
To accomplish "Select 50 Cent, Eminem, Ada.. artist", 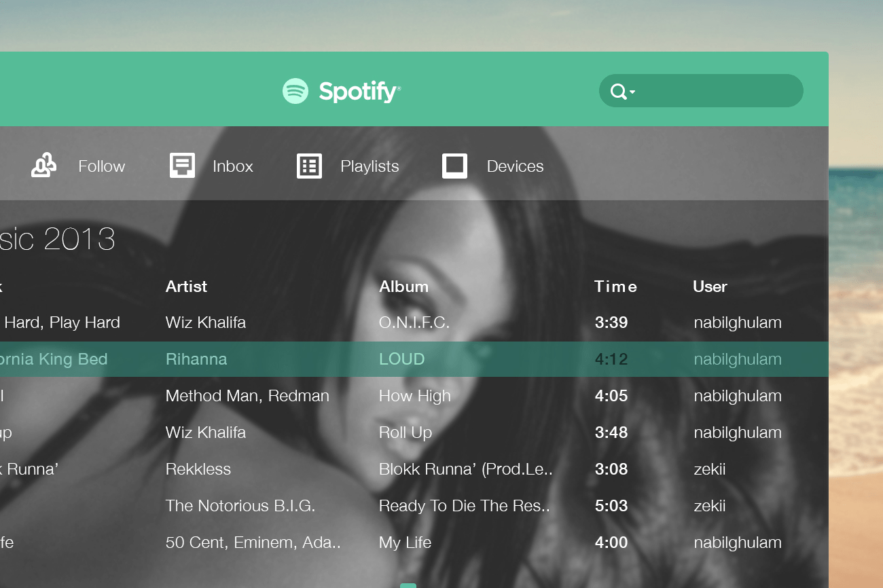I will click(x=253, y=543).
